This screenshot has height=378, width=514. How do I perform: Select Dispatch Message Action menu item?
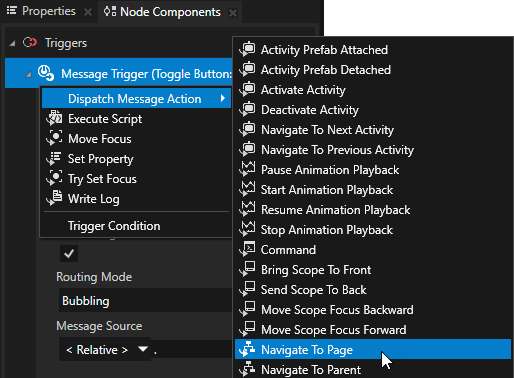[x=136, y=98]
